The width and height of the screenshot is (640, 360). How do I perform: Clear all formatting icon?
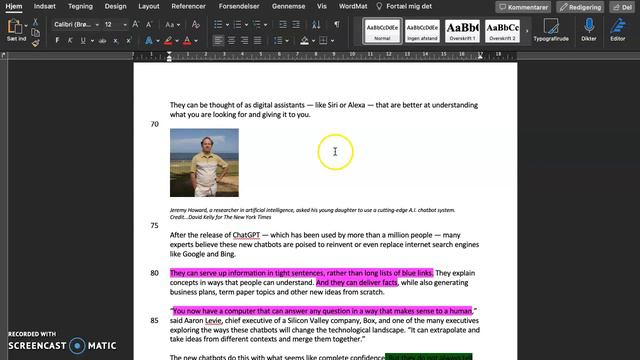pyautogui.click(x=196, y=24)
